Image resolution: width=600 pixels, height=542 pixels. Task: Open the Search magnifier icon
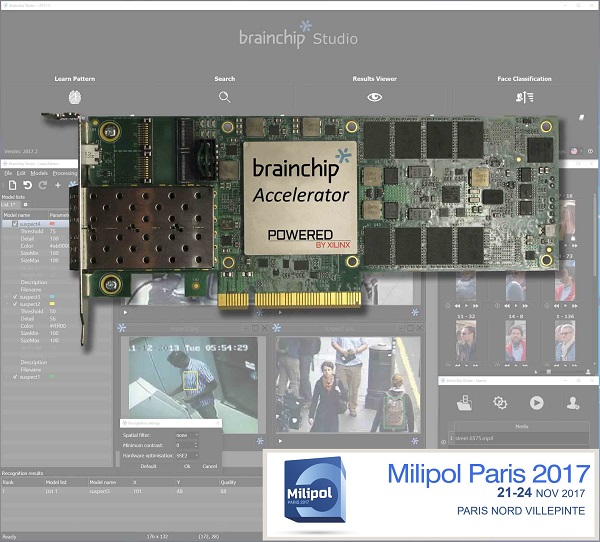point(225,97)
